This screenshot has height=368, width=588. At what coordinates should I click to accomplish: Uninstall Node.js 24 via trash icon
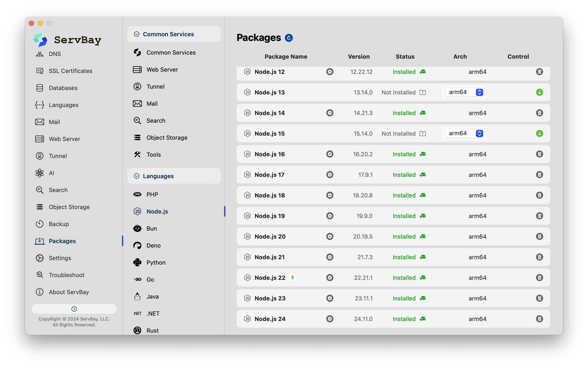[539, 319]
